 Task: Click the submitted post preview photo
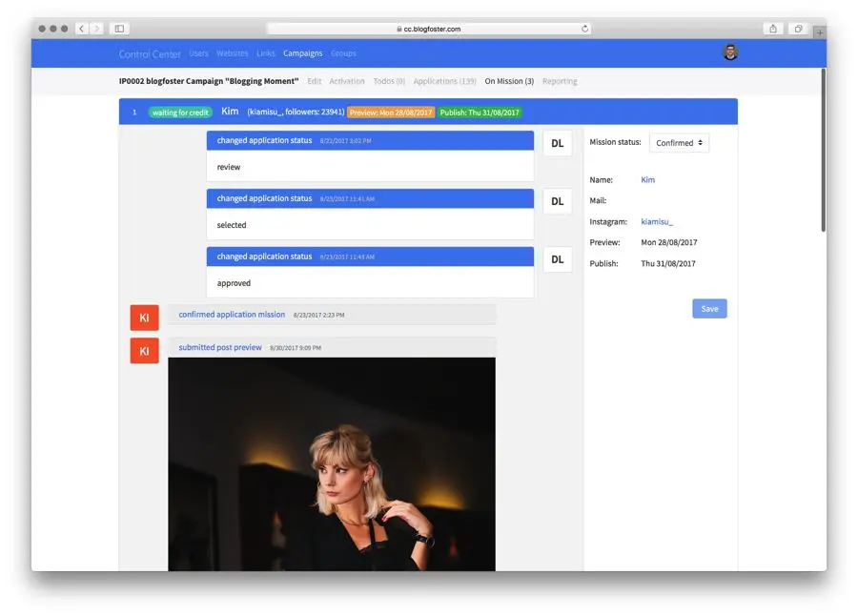[x=332, y=463]
